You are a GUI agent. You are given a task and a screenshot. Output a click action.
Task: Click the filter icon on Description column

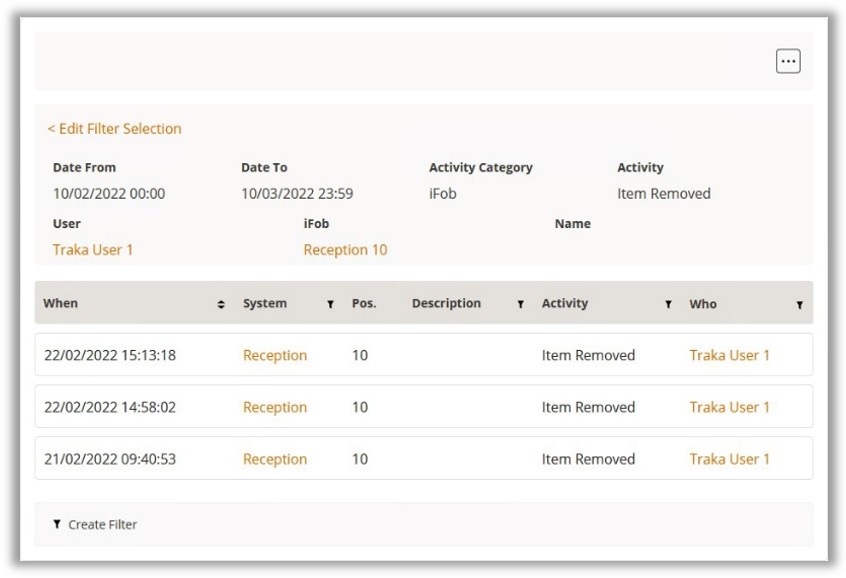pos(520,304)
